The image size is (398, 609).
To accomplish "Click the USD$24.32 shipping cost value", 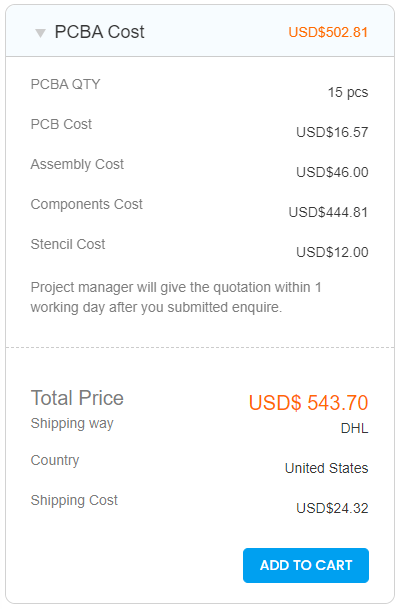I will pyautogui.click(x=332, y=508).
